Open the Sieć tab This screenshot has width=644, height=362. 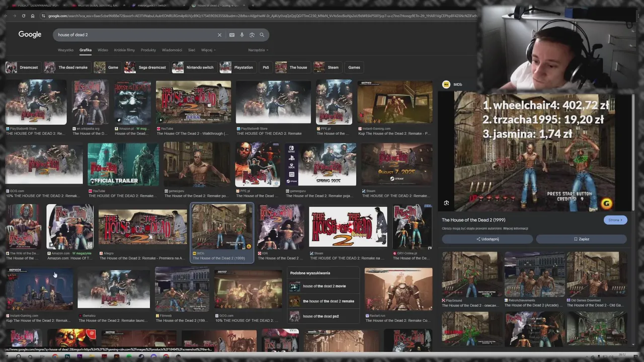(x=192, y=50)
